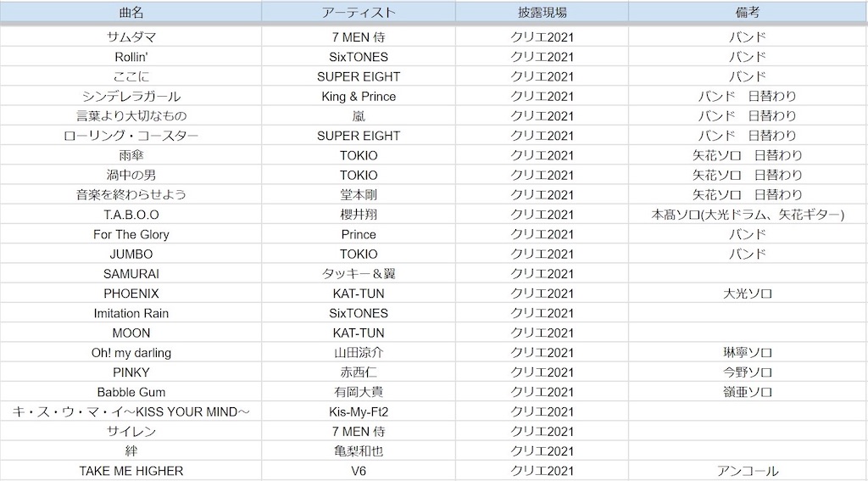Click artist Prince in For The Glory row
This screenshot has height=481, width=868.
tap(359, 234)
